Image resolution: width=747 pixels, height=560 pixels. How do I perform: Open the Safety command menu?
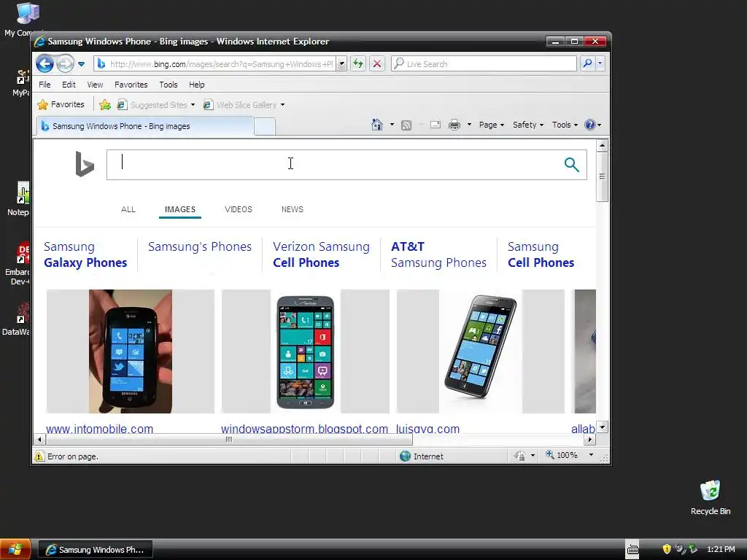(x=528, y=125)
